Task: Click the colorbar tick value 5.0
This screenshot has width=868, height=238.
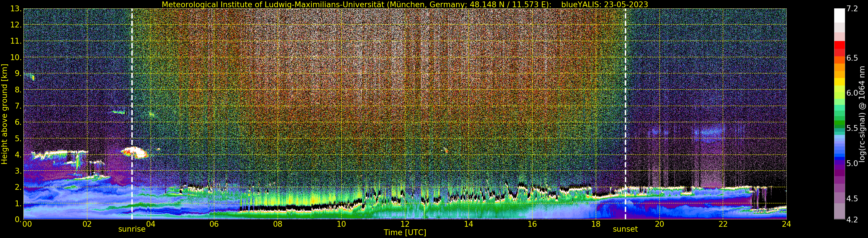Action: point(852,163)
